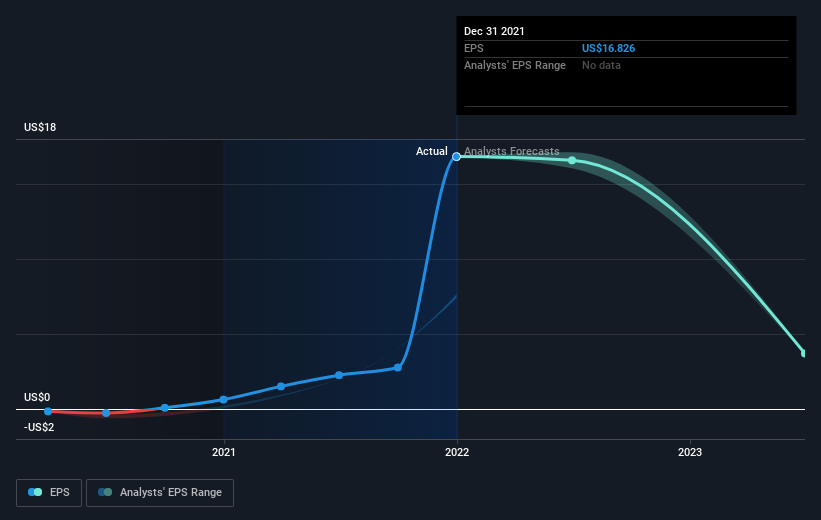This screenshot has height=520, width=821.
Task: Click the first EPS data point at far left
Action: click(48, 411)
